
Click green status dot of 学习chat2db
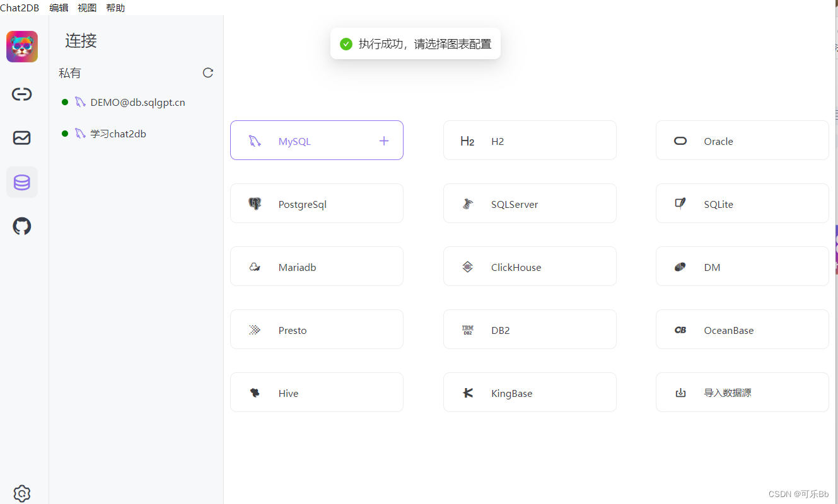tap(65, 134)
